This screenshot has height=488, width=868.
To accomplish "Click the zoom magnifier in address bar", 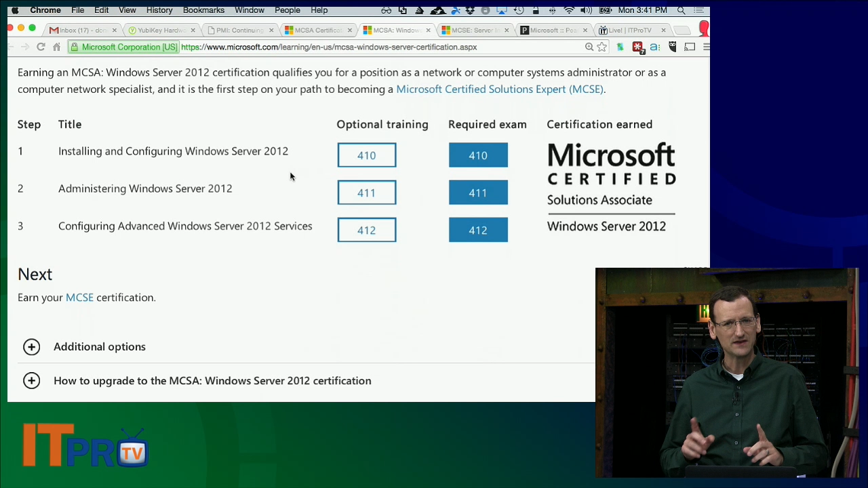I will tap(589, 47).
